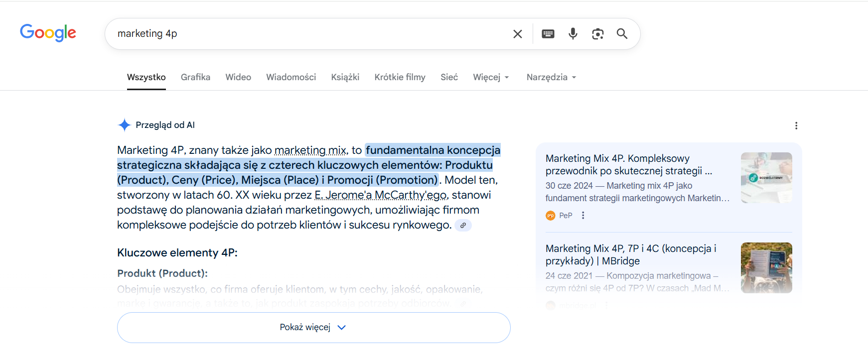Click the 'Produkt (Product):' subheading

click(162, 273)
